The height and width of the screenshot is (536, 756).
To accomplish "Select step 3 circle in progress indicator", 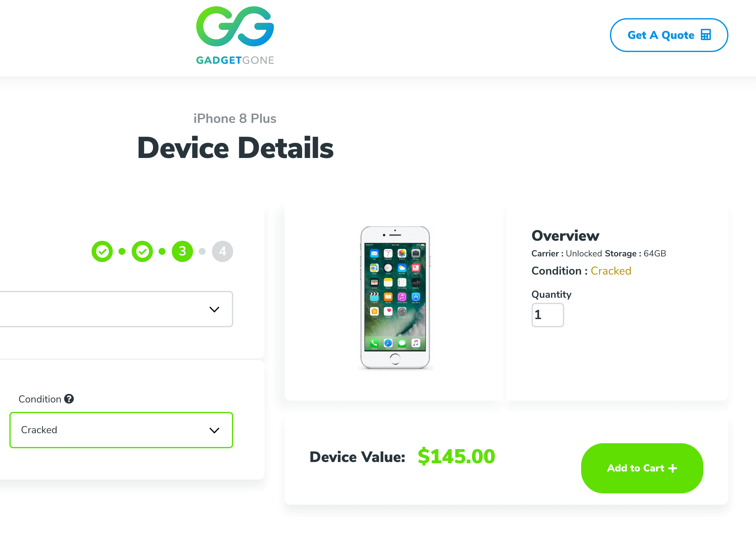I will tap(182, 251).
